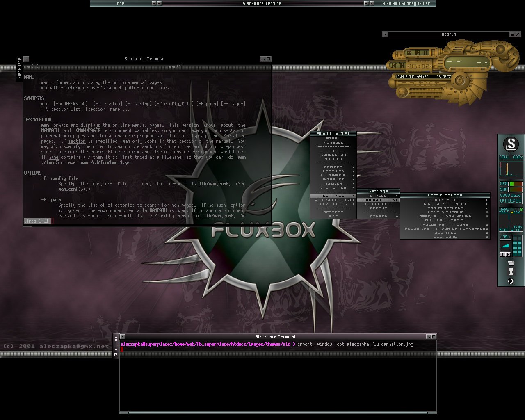
Task: Click the Slackware 'S' logo dock icon
Action: pos(511,144)
